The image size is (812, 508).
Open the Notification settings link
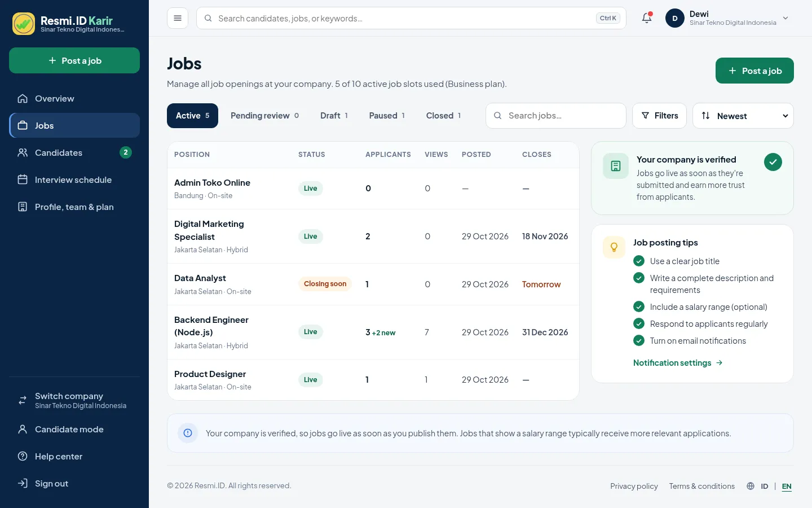[x=678, y=363]
